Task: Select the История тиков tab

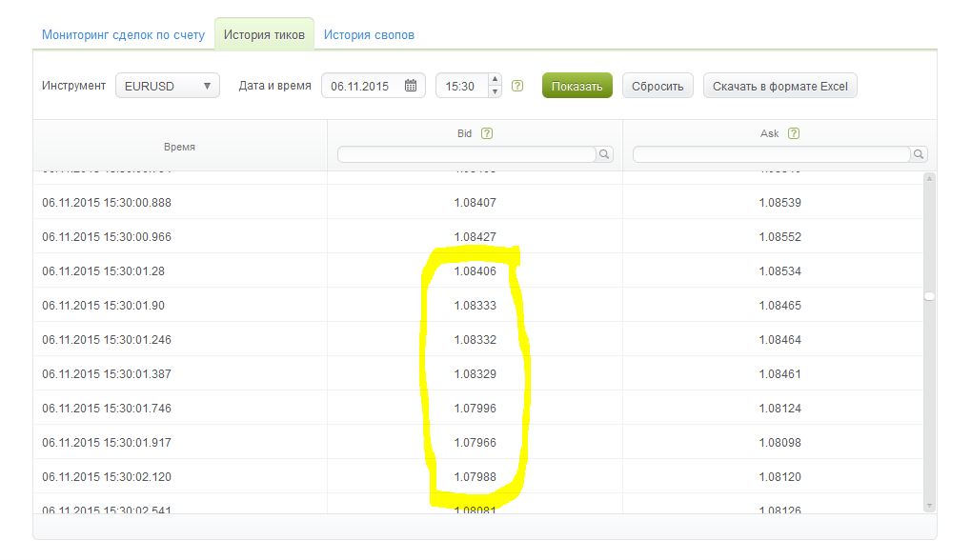Action: (264, 35)
